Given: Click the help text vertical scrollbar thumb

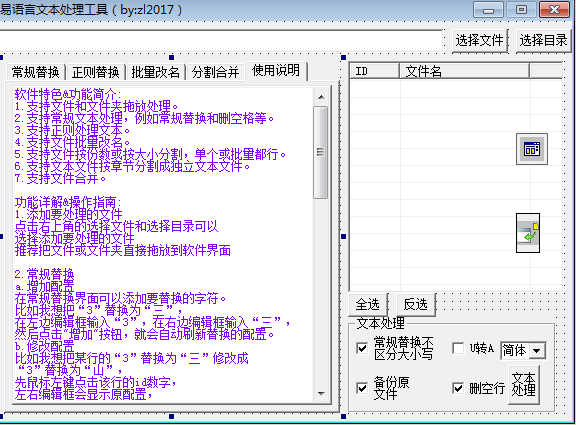Looking at the screenshot, I should click(x=321, y=152).
